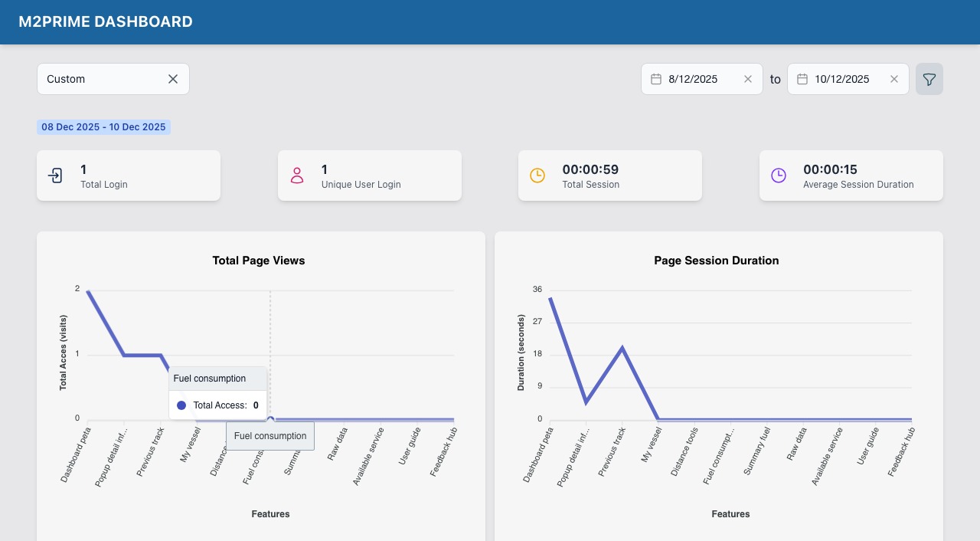Click calendar icon in start date field

(x=656, y=79)
